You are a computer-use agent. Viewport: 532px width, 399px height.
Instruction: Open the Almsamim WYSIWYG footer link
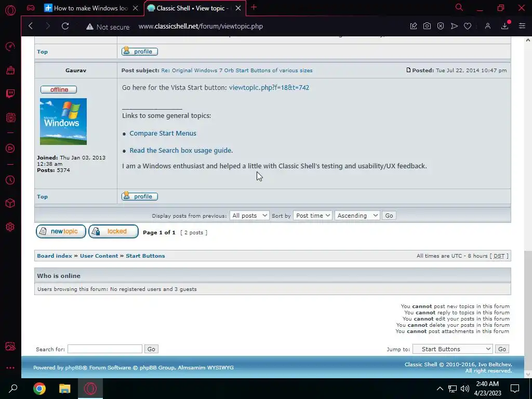pos(206,367)
